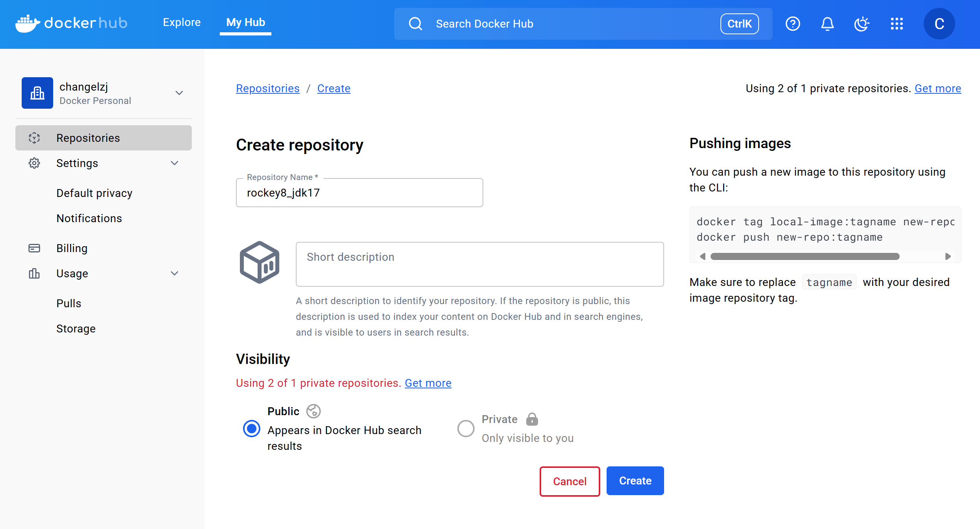Open the apps grid launcher icon
Screen dimensions: 980x529
click(x=896, y=24)
